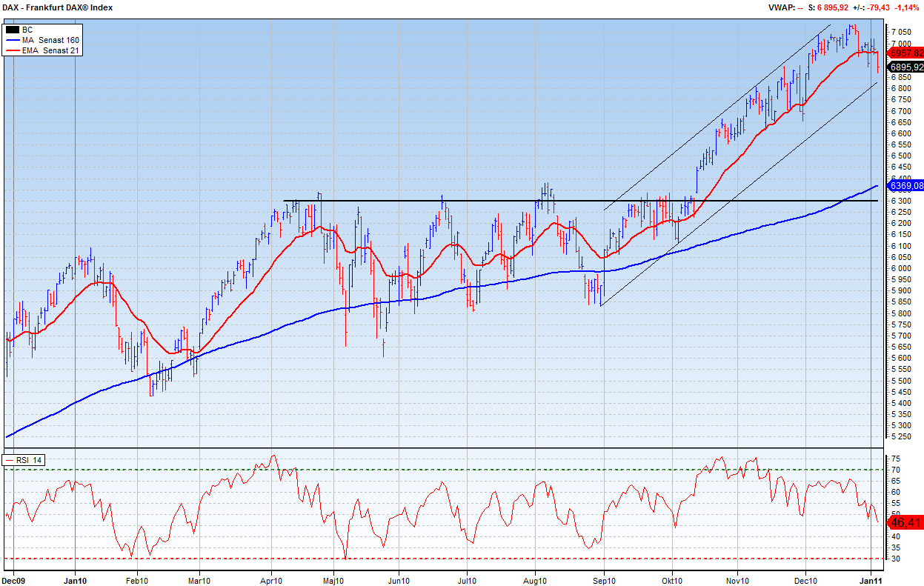Click the black 6895,92 last price tag
Screen dimensions: 924x586
(906, 67)
